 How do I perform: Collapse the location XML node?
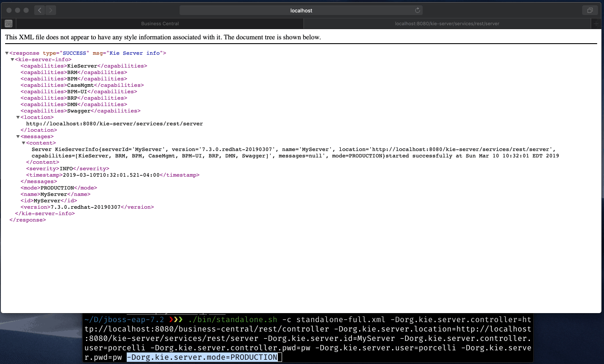[18, 117]
